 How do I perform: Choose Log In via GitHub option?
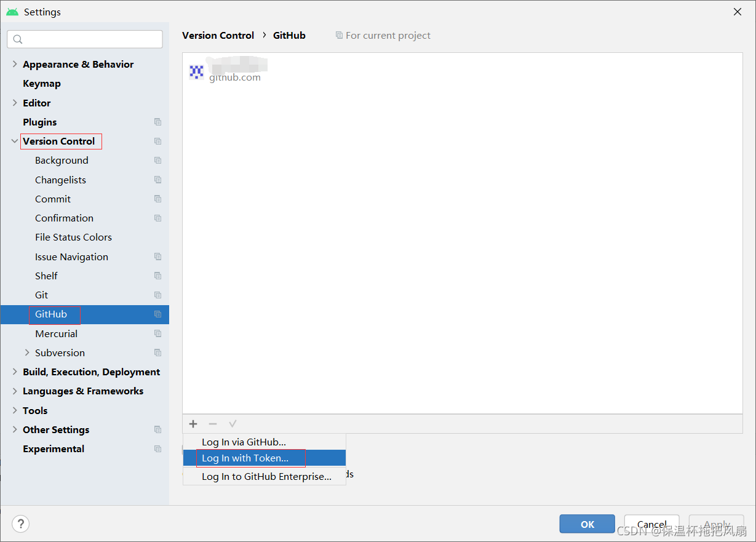[x=265, y=442]
